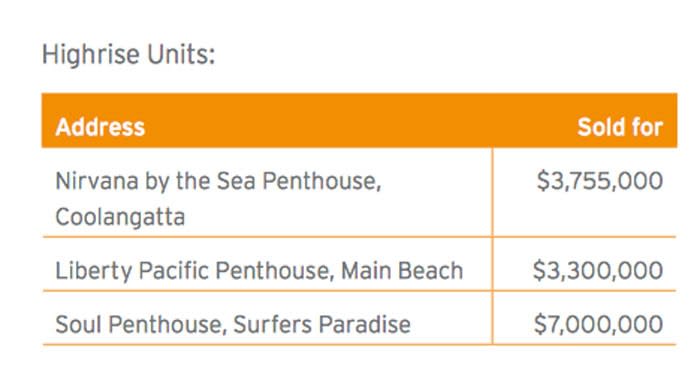Select the $3,755,000 price cell
700x377 pixels.
(600, 181)
